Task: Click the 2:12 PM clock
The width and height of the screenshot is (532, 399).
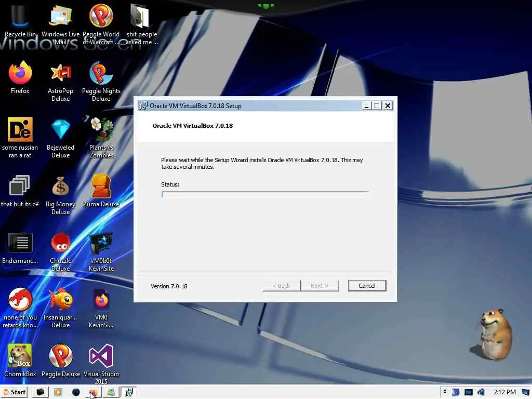Action: click(x=504, y=392)
